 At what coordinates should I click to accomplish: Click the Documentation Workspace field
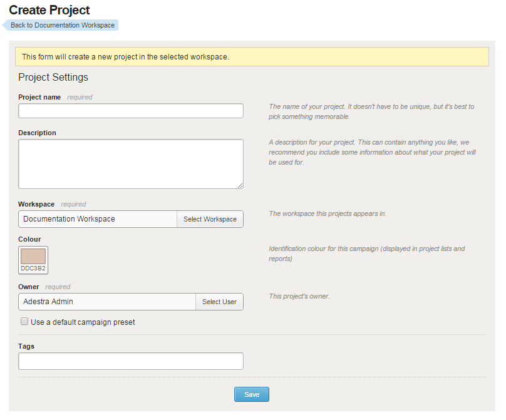coord(98,219)
